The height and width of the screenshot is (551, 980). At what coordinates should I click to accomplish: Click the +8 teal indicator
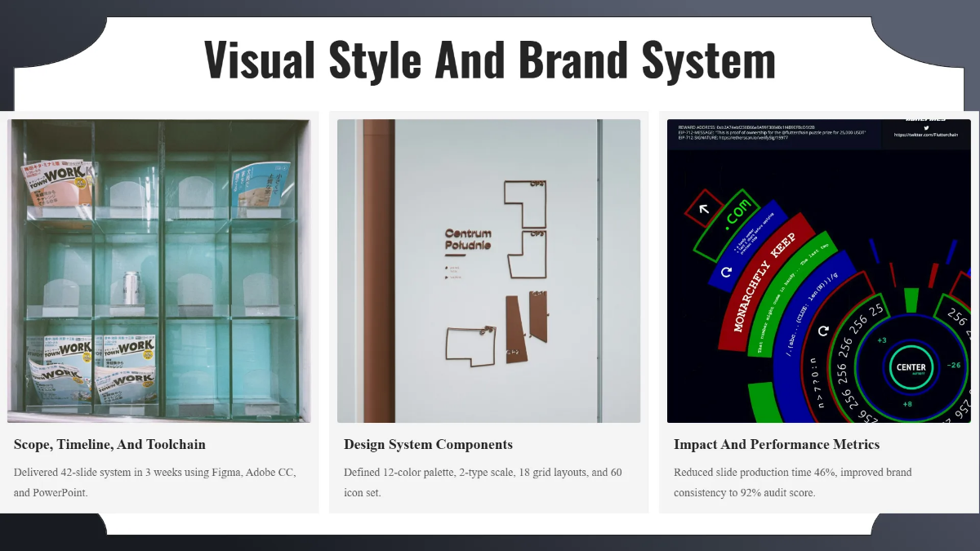coord(906,404)
